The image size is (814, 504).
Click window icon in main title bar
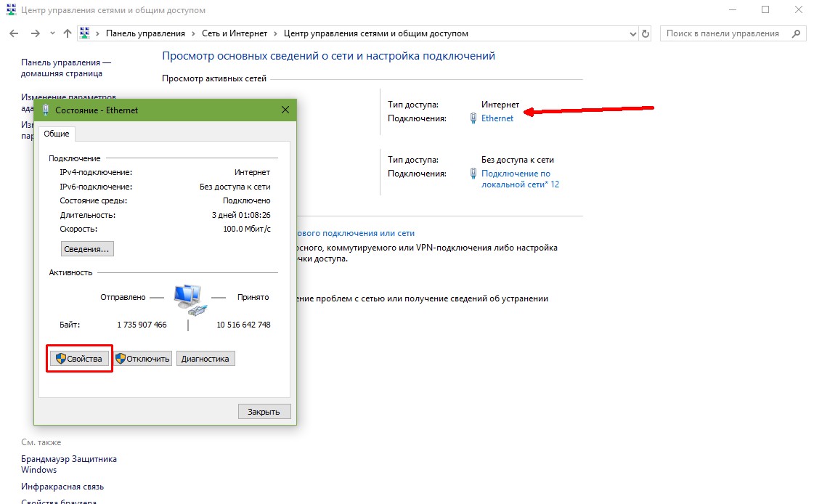point(11,10)
